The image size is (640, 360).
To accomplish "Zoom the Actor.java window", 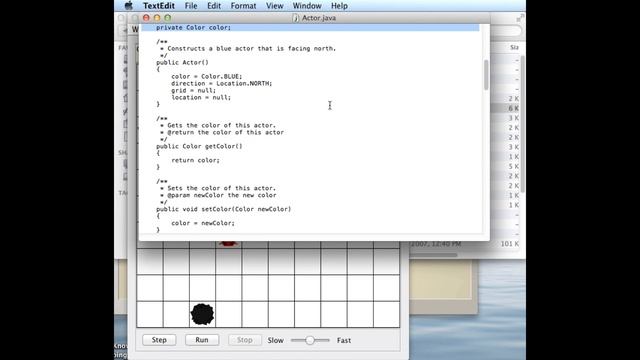I will (x=167, y=18).
